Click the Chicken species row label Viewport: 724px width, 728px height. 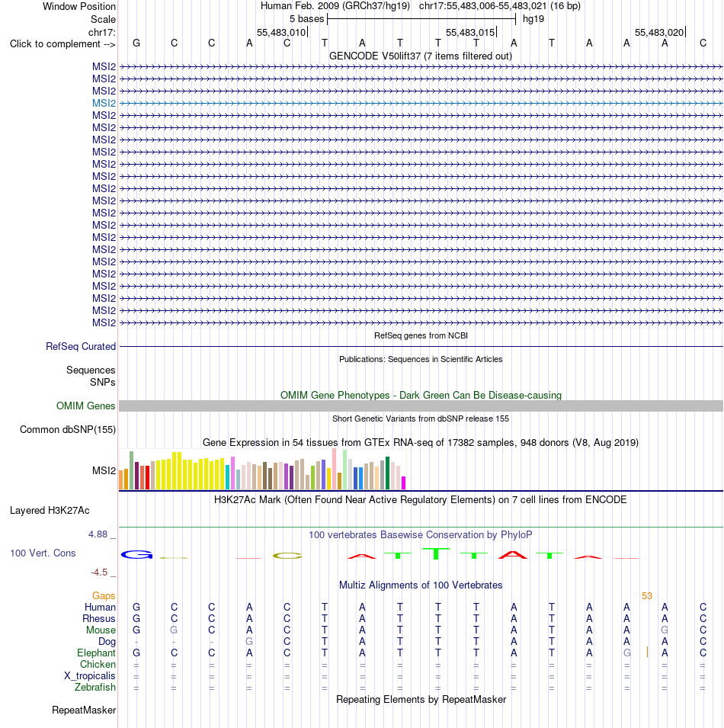pyautogui.click(x=98, y=665)
